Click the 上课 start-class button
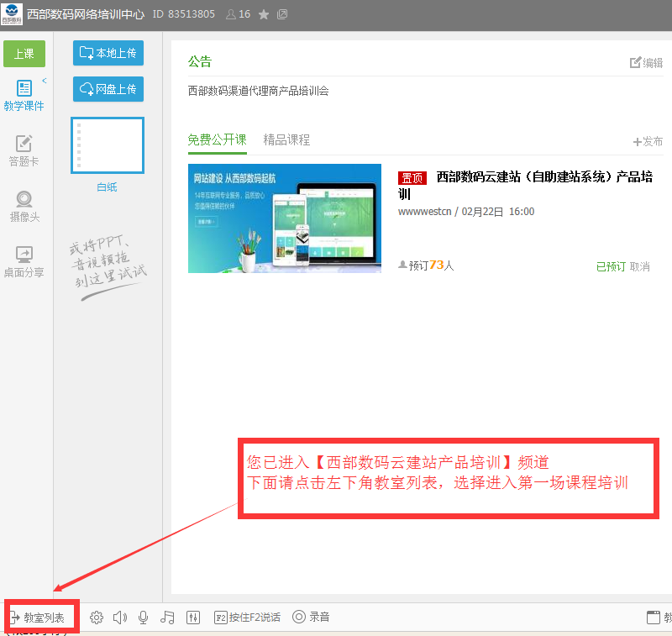The height and width of the screenshot is (636, 672). point(24,53)
